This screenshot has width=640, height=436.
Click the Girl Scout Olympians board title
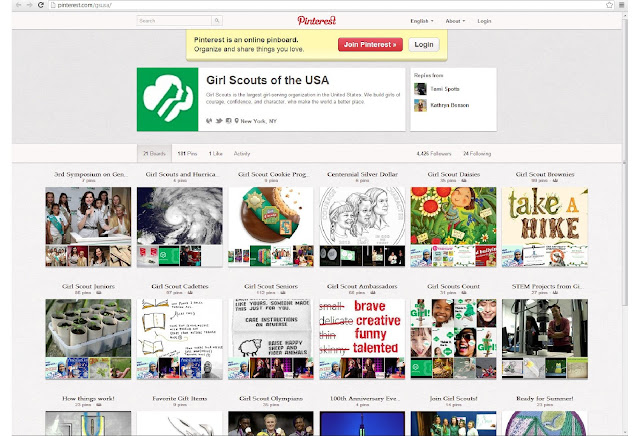tap(271, 398)
